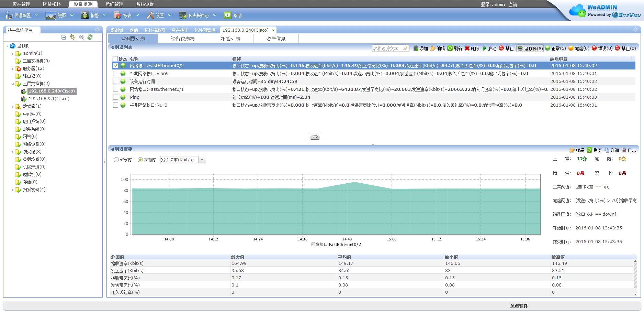This screenshot has height=313, width=644.
Task: Open the 发送速率(Kbit/s) dropdown
Action: point(202,160)
